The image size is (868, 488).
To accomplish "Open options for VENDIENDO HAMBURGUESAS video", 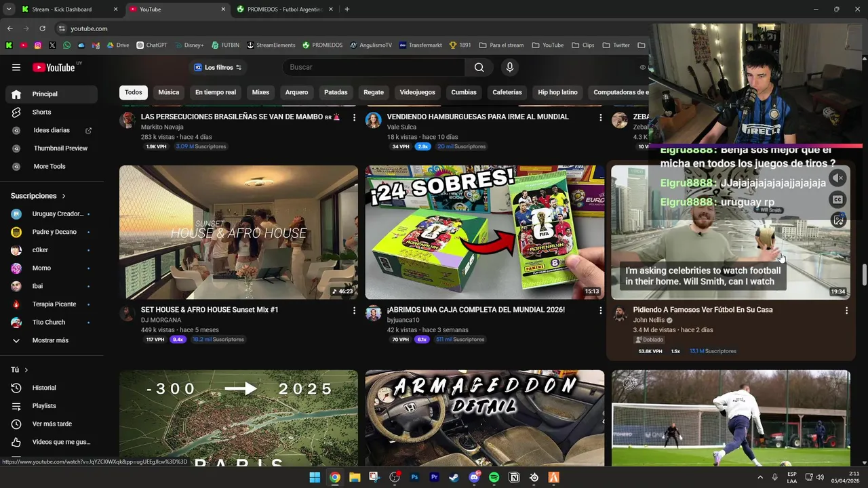I will pyautogui.click(x=600, y=117).
